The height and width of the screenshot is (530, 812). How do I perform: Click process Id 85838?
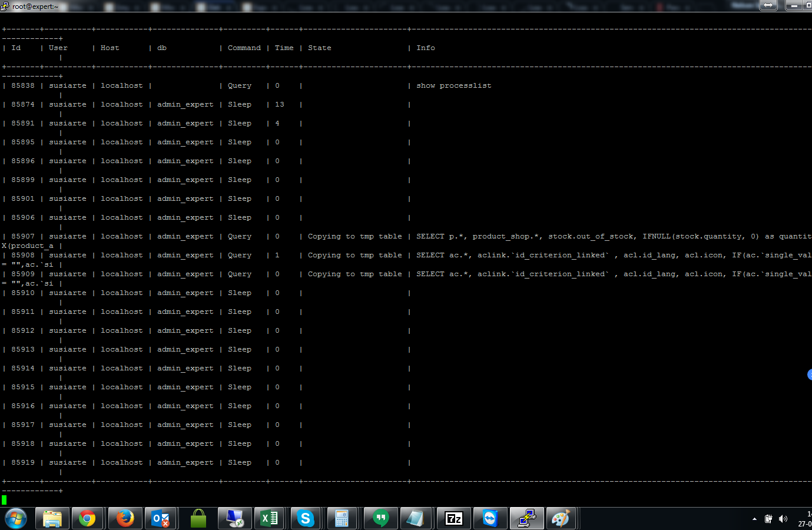[23, 86]
